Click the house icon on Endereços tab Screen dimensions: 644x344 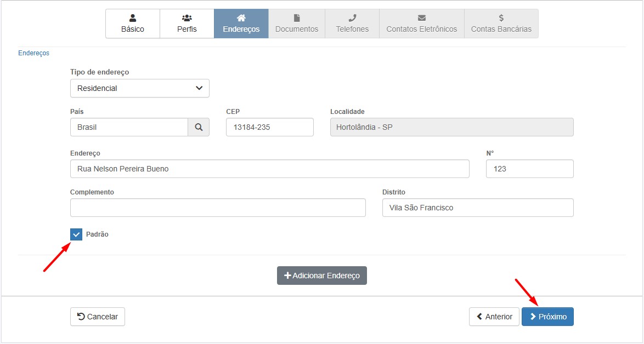tap(241, 18)
